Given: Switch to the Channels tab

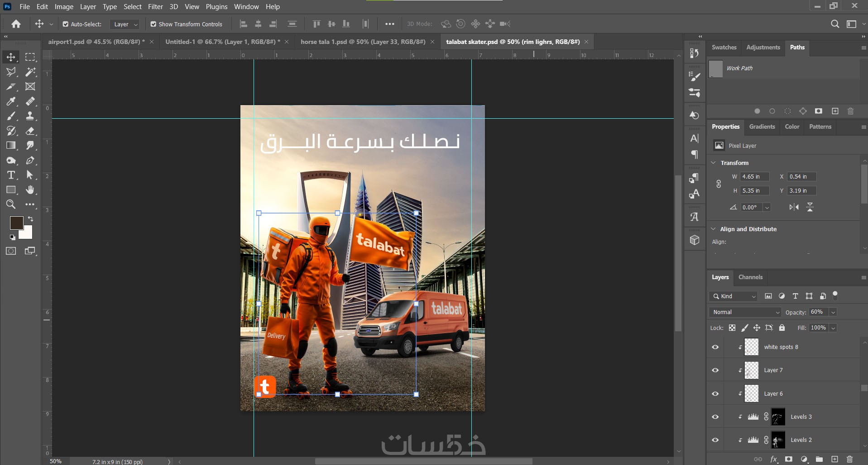Looking at the screenshot, I should coord(750,277).
